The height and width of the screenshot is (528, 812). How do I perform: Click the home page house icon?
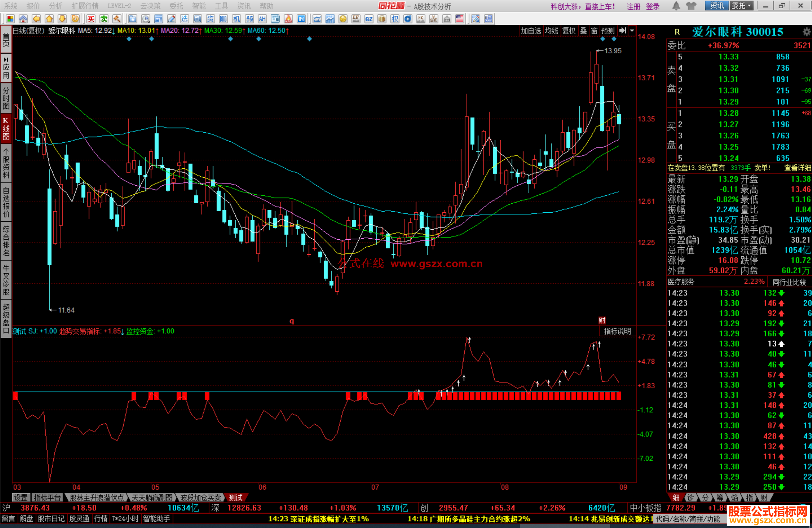tap(23, 19)
